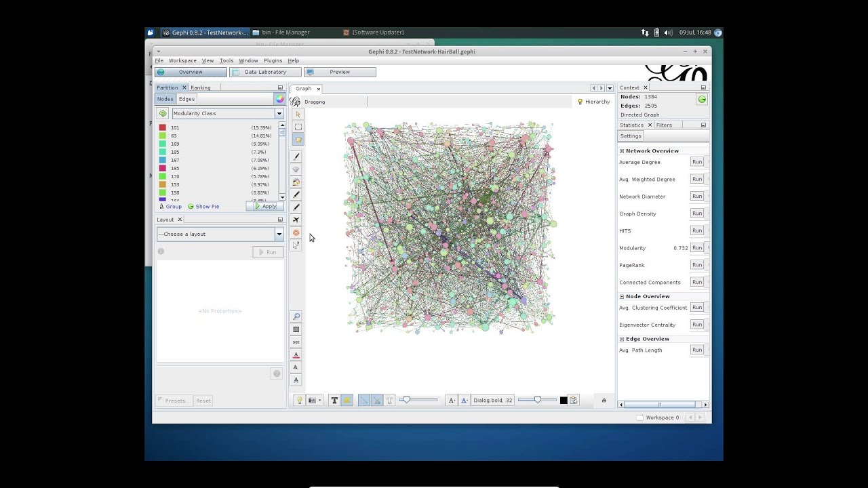This screenshot has width=868, height=488.
Task: Collapse Network Overview section
Action: [x=622, y=151]
